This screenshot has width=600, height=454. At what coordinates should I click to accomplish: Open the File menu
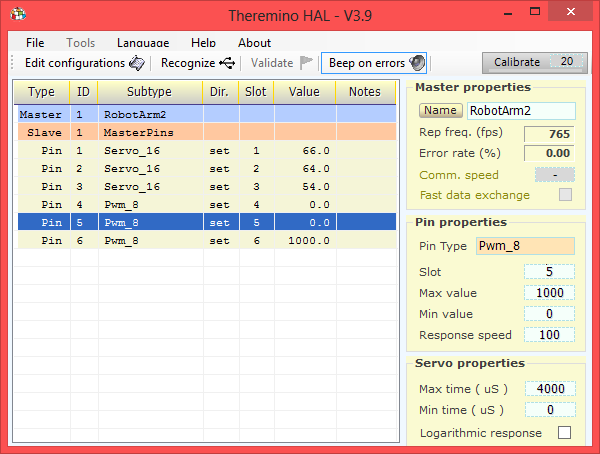tap(35, 43)
